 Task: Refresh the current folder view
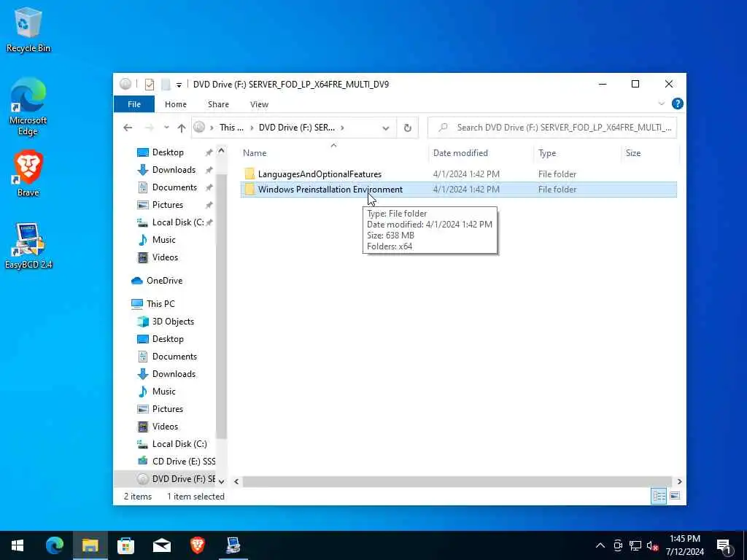coord(407,128)
